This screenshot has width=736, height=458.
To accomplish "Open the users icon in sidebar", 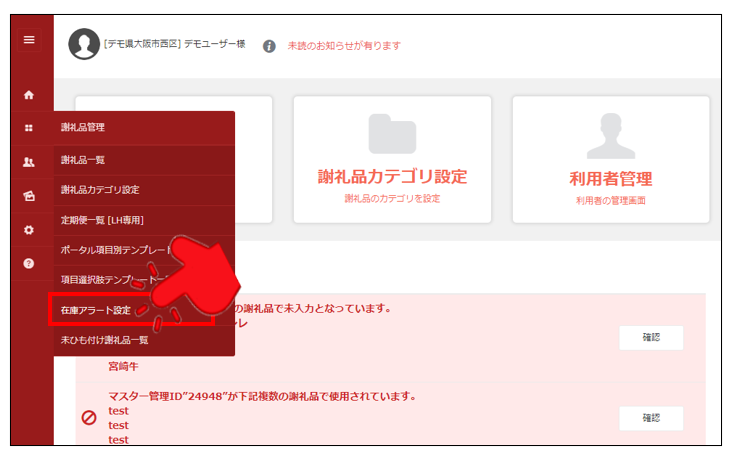I will click(x=29, y=162).
